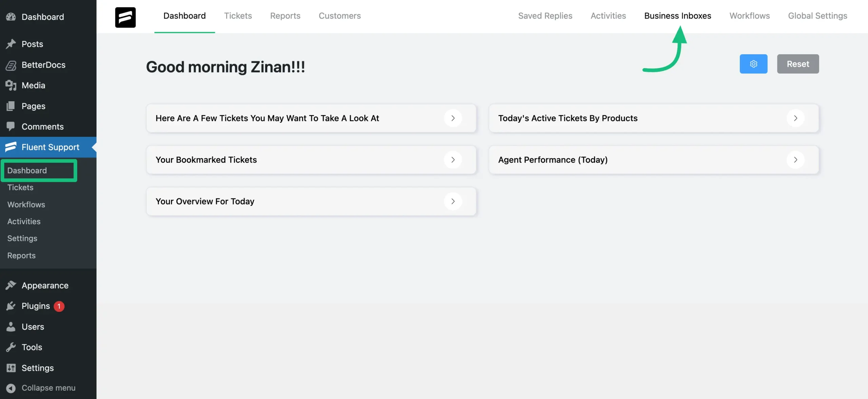Open the Saved Replies tab
The height and width of the screenshot is (399, 868).
545,16
